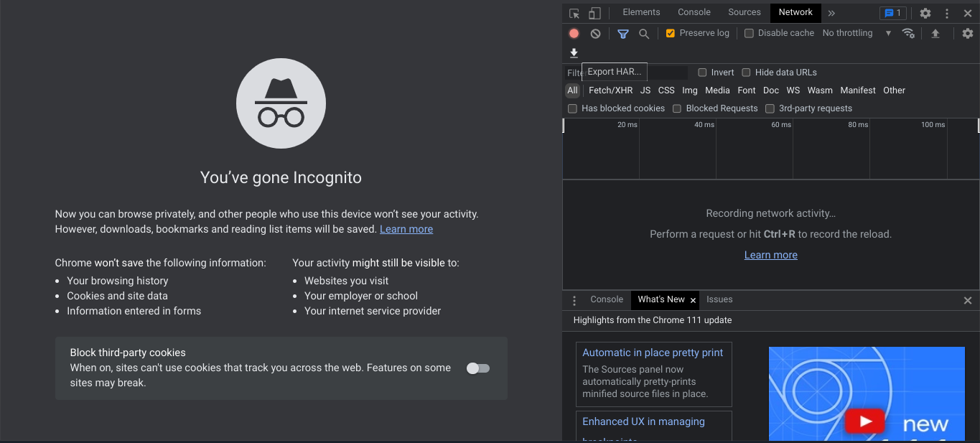Select the All request type filter
Viewport: 980px width, 443px height.
coord(572,90)
